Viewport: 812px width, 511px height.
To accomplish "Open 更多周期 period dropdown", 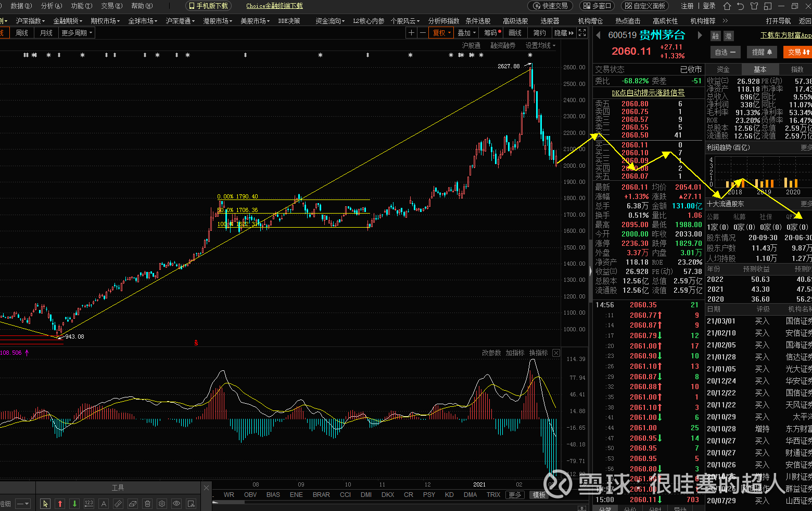I will (77, 33).
